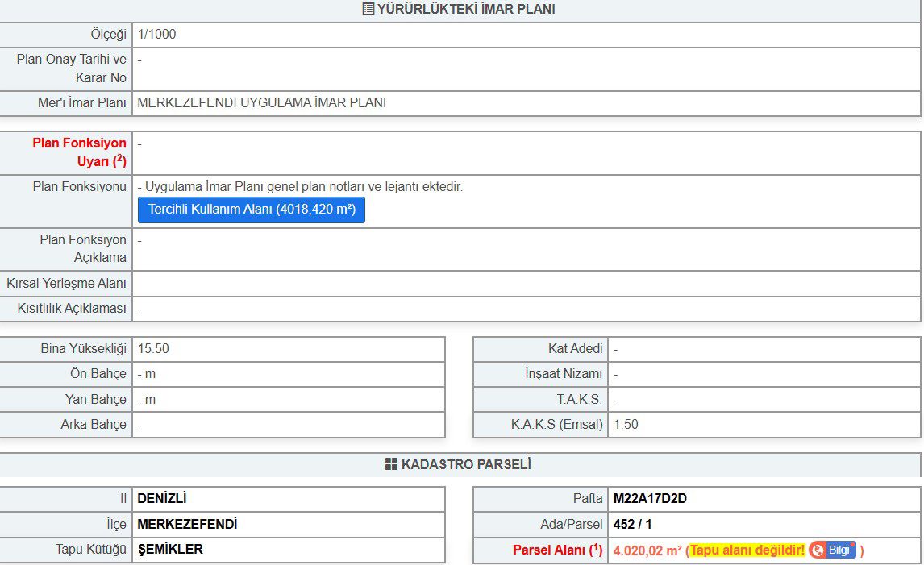The image size is (924, 565).
Task: Click the red Plan Fonksiyon Uyarı label
Action: click(79, 152)
